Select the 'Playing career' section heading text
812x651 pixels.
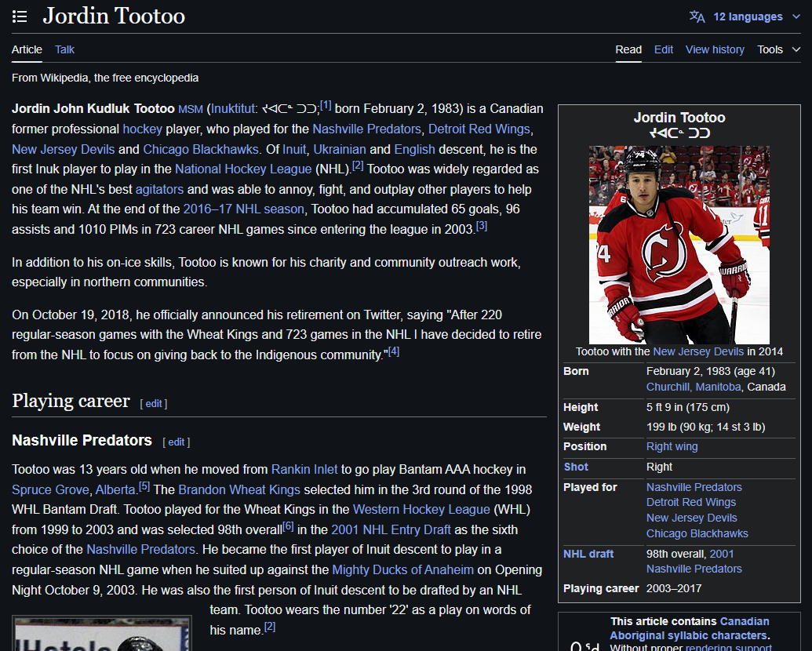pyautogui.click(x=71, y=401)
